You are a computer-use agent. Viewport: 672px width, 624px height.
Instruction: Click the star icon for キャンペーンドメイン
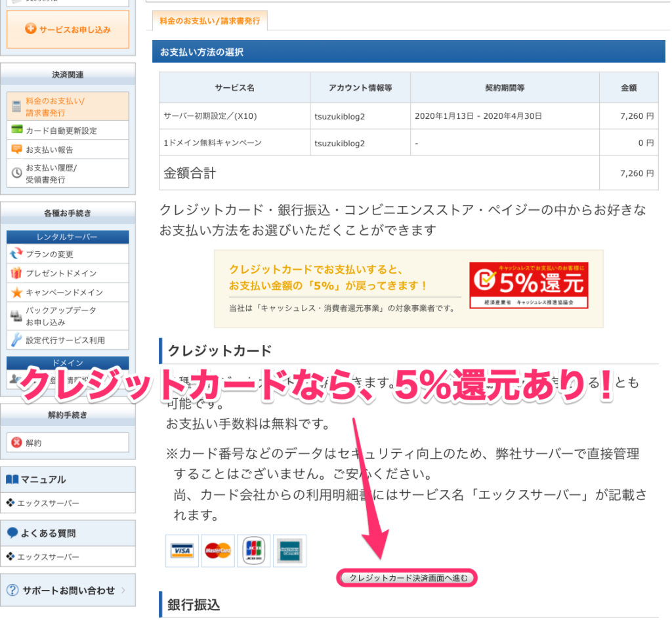16,292
